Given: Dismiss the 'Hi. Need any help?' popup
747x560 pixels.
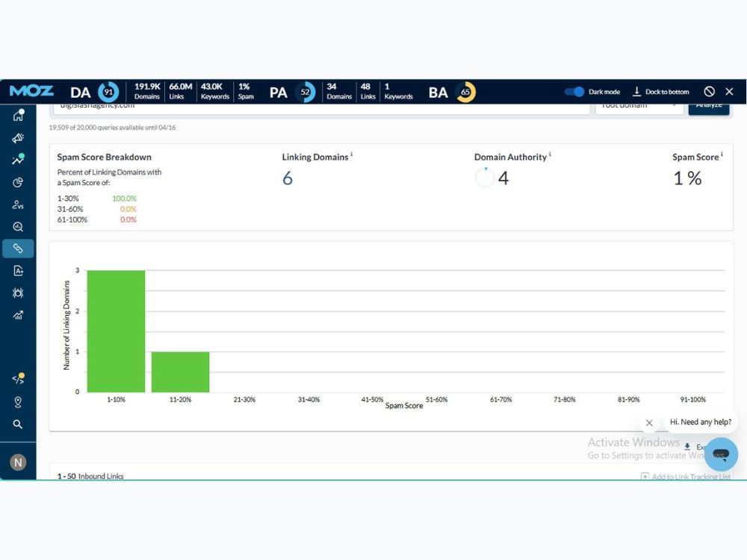Looking at the screenshot, I should click(649, 423).
